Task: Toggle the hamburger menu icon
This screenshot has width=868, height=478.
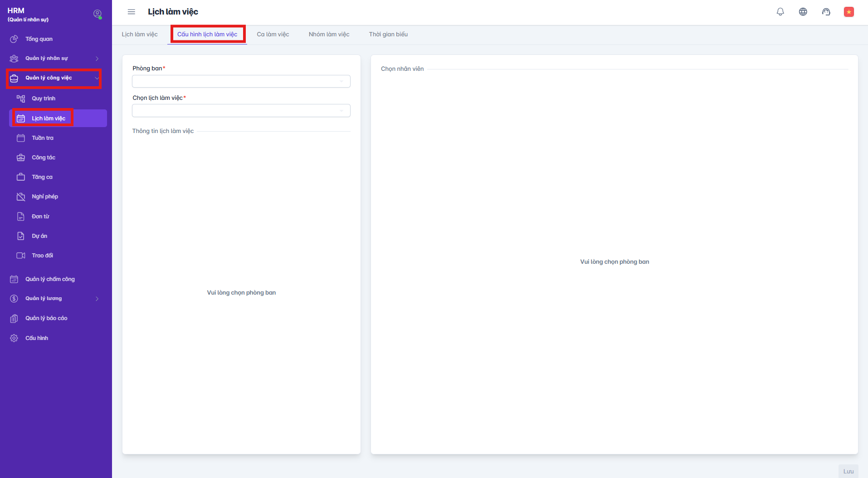Action: click(132, 12)
